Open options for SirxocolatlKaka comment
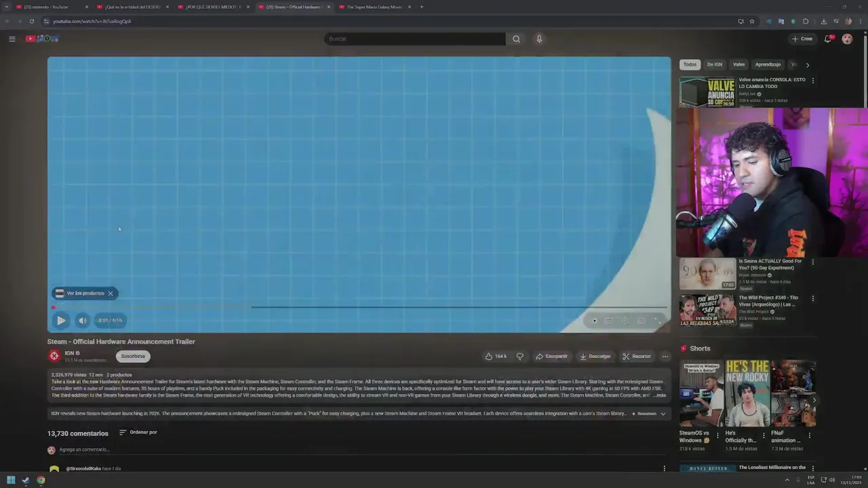Image resolution: width=868 pixels, height=488 pixels. click(664, 468)
